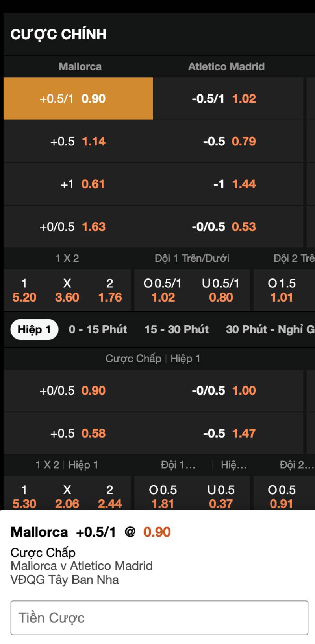Open the 0 - 15 Phút tab
The width and height of the screenshot is (315, 644).
coord(98,329)
